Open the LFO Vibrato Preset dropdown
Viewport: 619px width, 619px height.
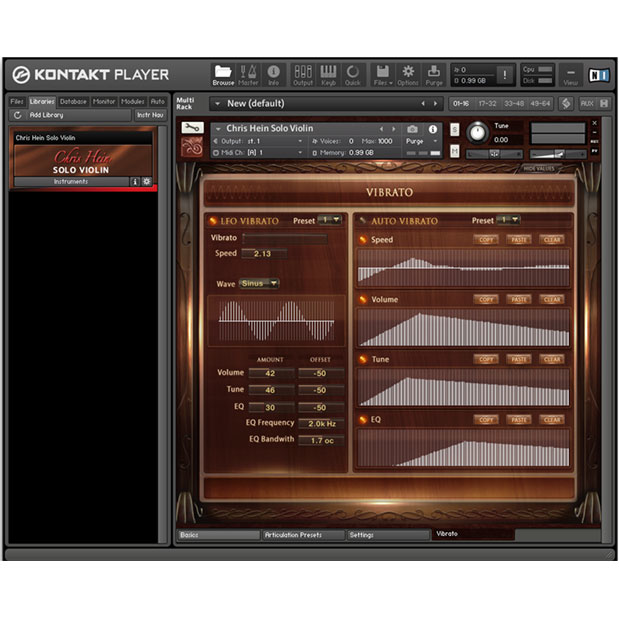tap(330, 220)
